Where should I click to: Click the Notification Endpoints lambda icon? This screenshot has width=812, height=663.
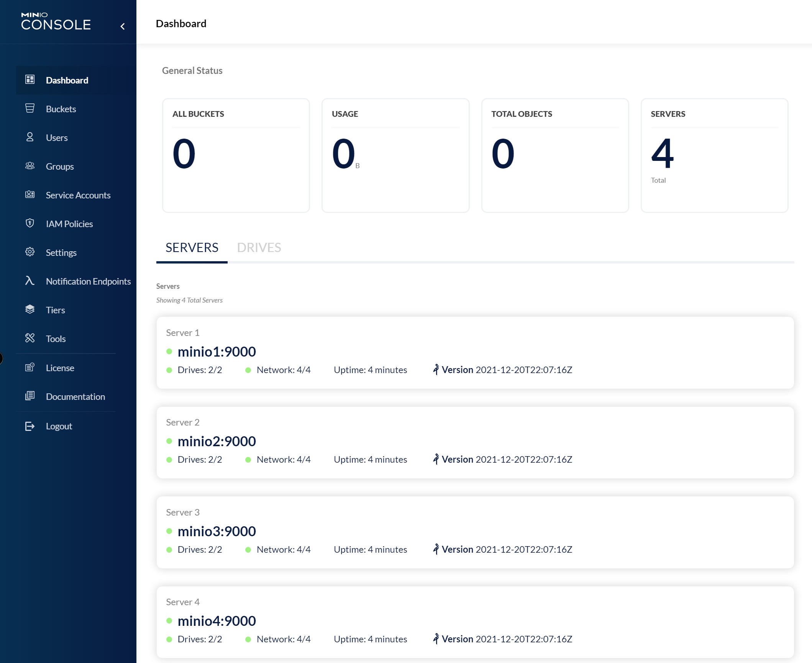tap(30, 281)
